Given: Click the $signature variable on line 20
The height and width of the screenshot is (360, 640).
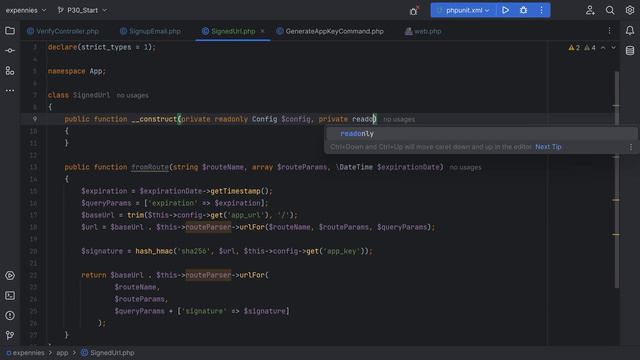Looking at the screenshot, I should [x=102, y=251].
